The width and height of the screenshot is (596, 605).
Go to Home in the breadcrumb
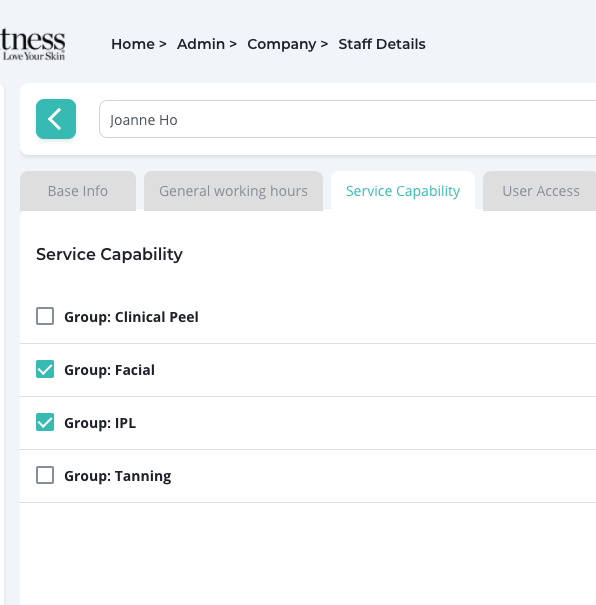[x=133, y=44]
